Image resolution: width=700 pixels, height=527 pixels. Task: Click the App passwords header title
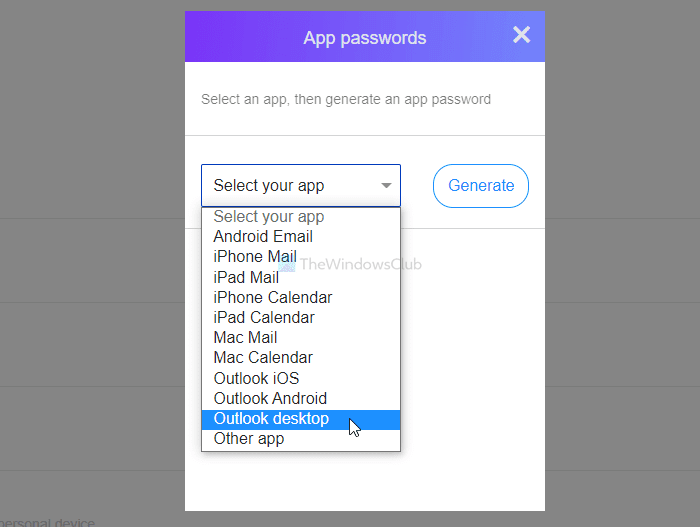pos(365,38)
